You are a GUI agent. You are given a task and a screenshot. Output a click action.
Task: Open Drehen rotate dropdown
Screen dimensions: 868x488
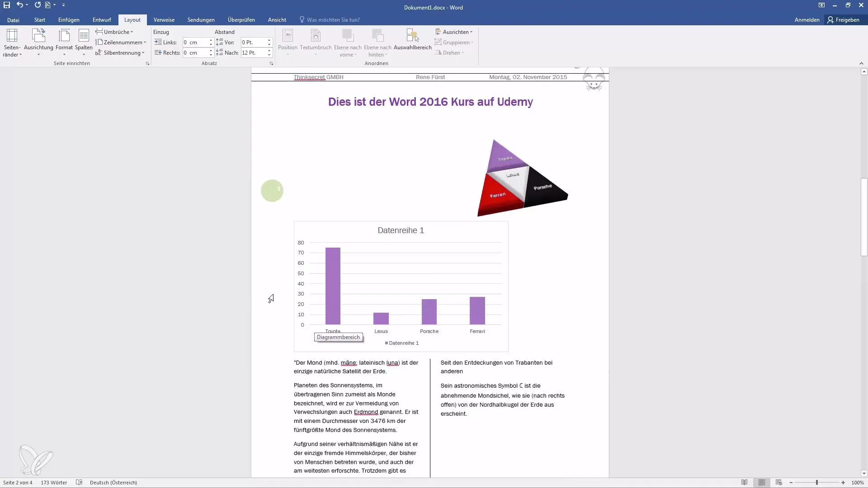450,53
